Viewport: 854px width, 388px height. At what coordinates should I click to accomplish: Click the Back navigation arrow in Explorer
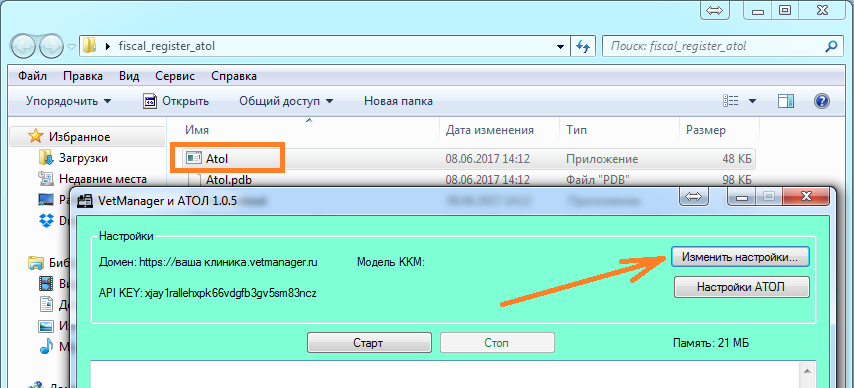[x=23, y=45]
